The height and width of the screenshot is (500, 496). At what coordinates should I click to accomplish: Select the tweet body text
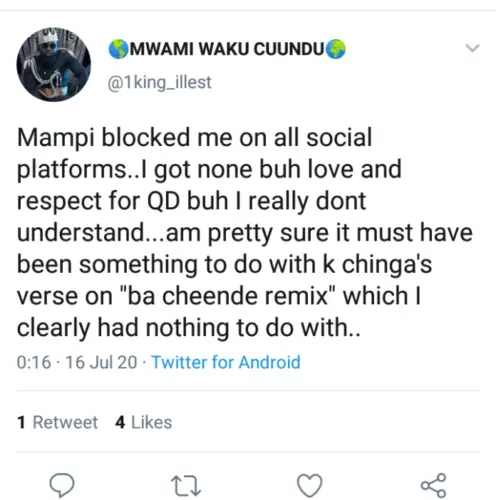coord(245,233)
